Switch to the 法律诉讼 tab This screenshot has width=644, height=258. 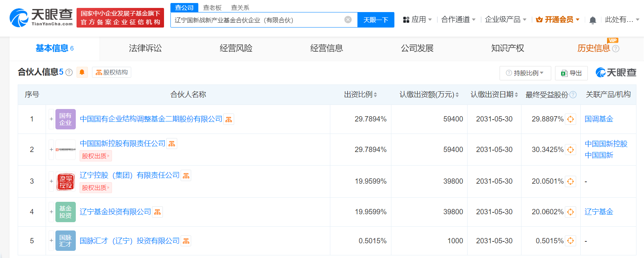point(145,48)
